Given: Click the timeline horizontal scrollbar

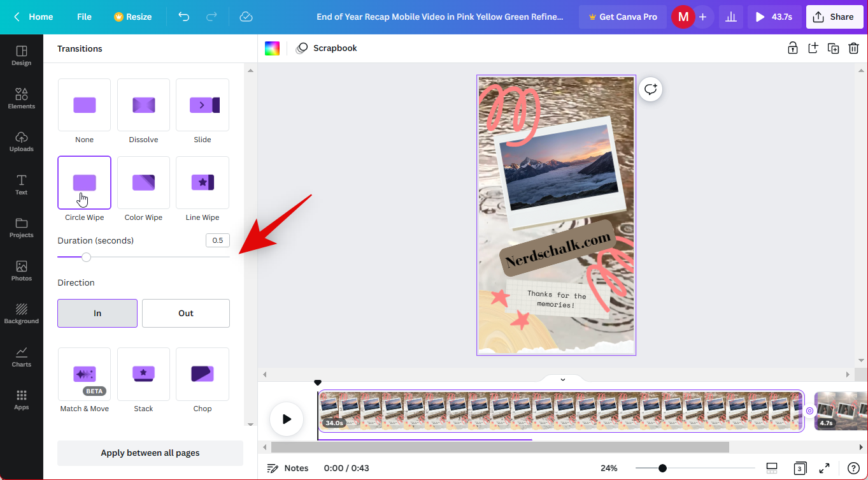Looking at the screenshot, I should [x=500, y=447].
